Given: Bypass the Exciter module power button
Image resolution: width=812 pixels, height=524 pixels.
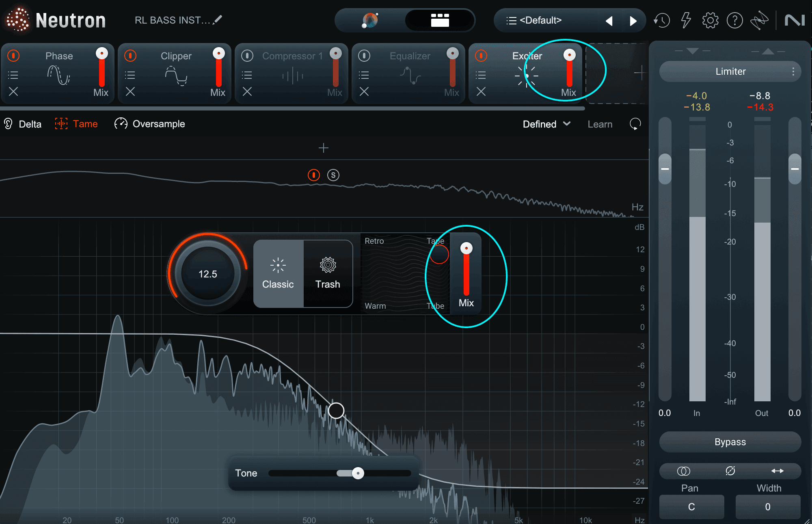Looking at the screenshot, I should point(481,56).
